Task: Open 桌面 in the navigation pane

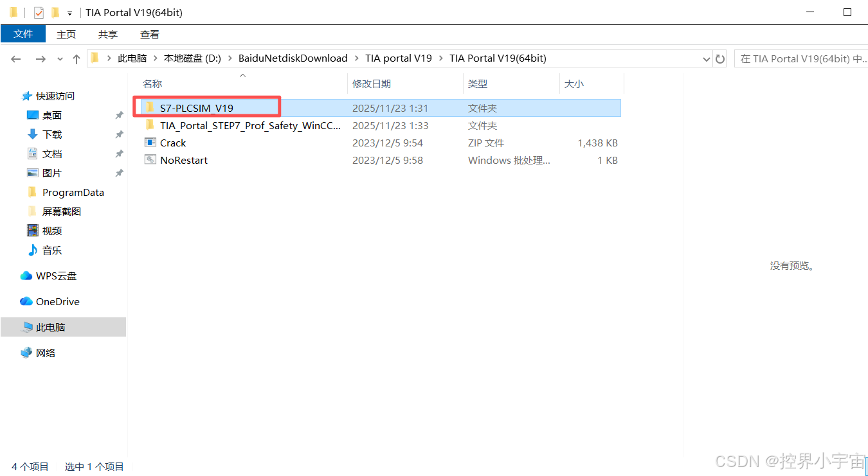Action: (x=52, y=115)
